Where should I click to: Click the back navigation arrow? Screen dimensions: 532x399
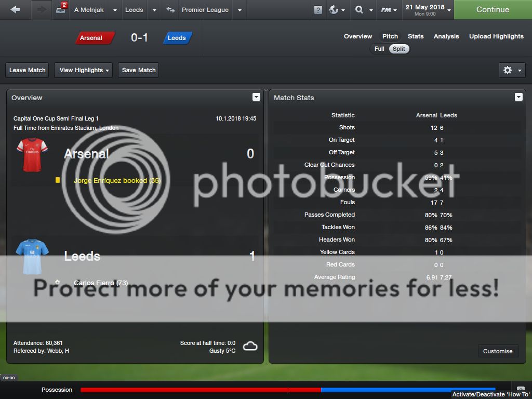(x=15, y=10)
